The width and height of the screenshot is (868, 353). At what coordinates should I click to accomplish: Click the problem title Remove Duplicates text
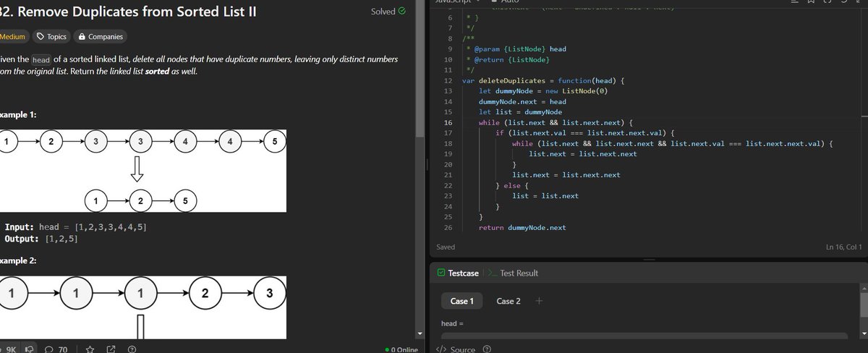pyautogui.click(x=127, y=12)
